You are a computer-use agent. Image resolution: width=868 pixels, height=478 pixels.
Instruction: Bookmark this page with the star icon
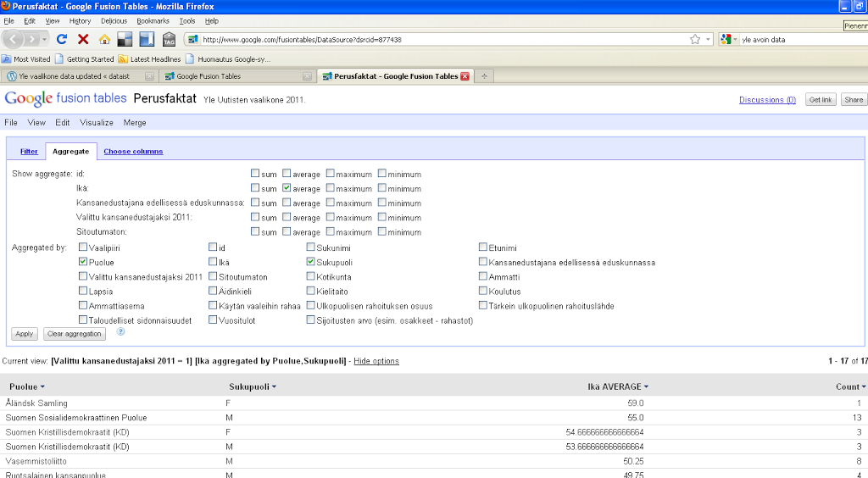pyautogui.click(x=695, y=39)
